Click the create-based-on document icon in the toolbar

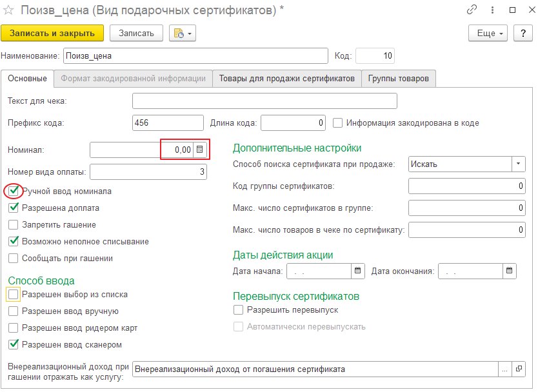pyautogui.click(x=179, y=34)
